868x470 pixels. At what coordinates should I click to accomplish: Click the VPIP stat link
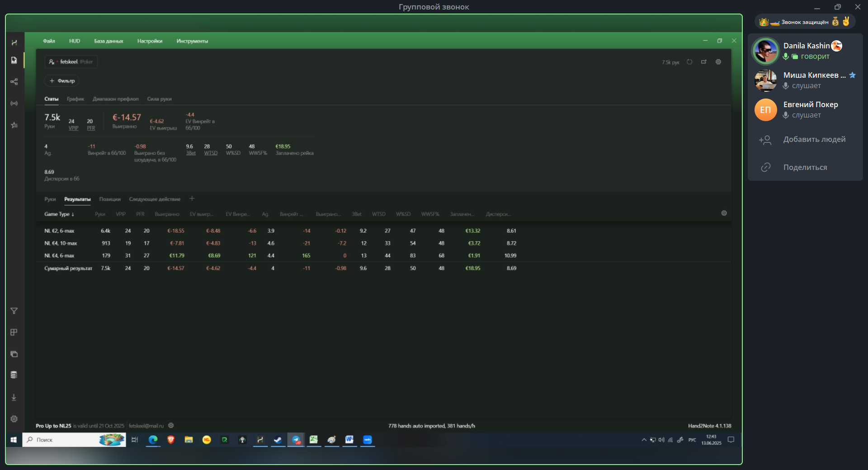click(x=73, y=128)
